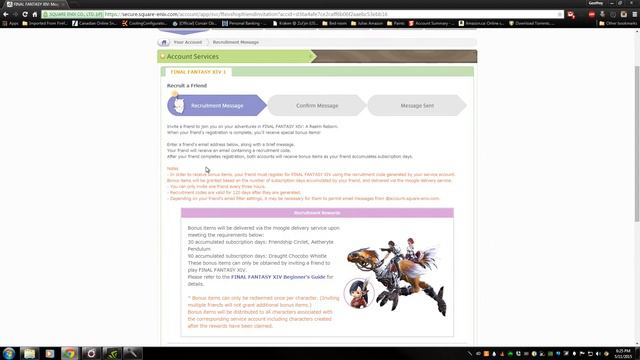Viewport: 640px width, 360px height.
Task: Click the Recruitment Rewards banner
Action: tap(317, 213)
